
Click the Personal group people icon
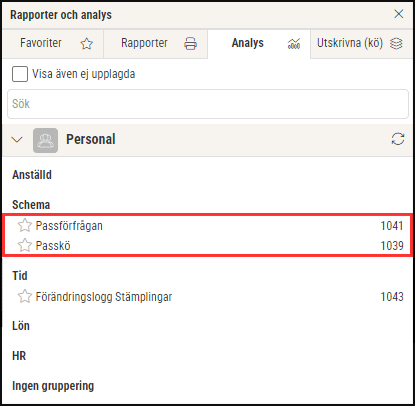[x=45, y=140]
